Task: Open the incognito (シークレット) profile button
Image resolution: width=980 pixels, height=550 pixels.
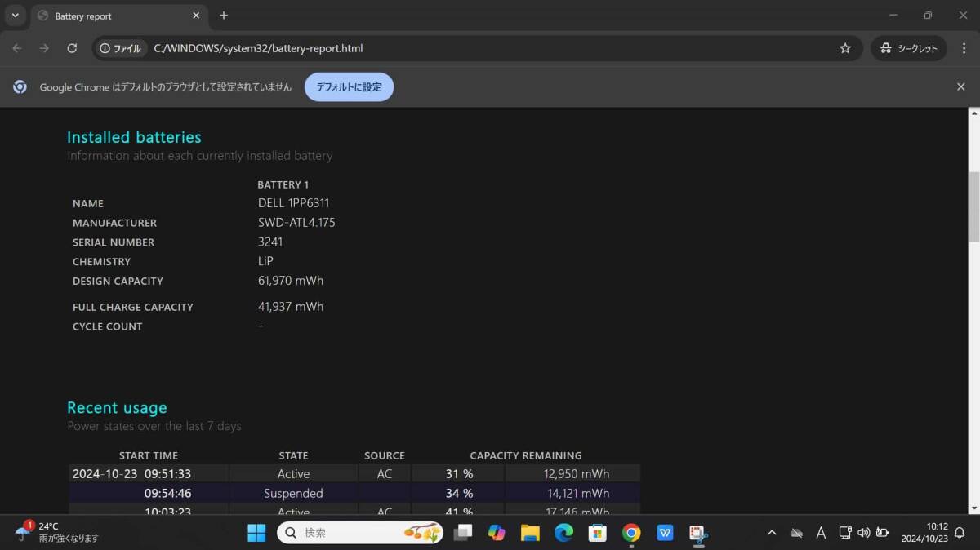Action: click(x=909, y=48)
